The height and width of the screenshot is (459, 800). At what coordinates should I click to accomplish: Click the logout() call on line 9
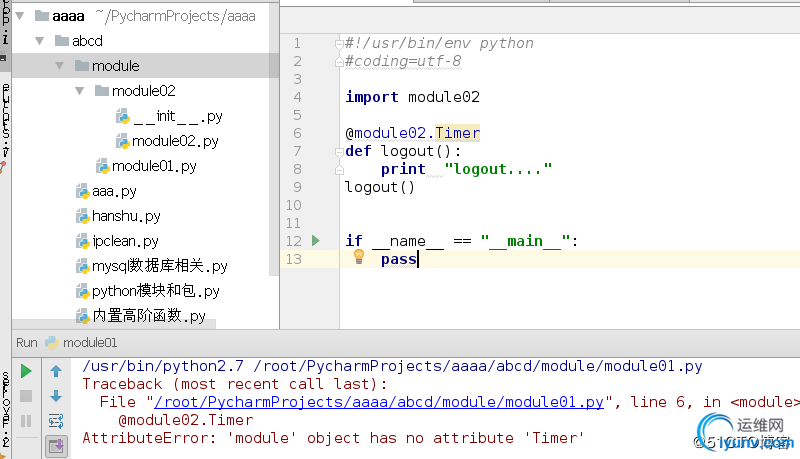pos(380,187)
